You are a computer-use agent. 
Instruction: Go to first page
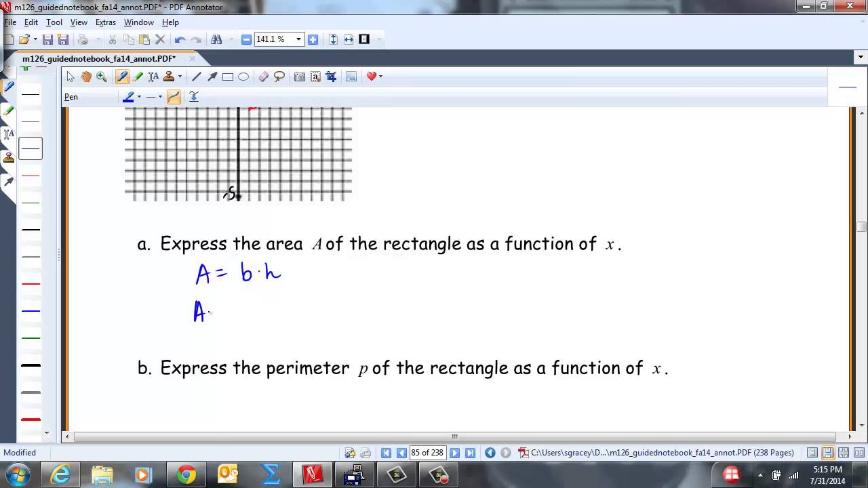point(386,453)
